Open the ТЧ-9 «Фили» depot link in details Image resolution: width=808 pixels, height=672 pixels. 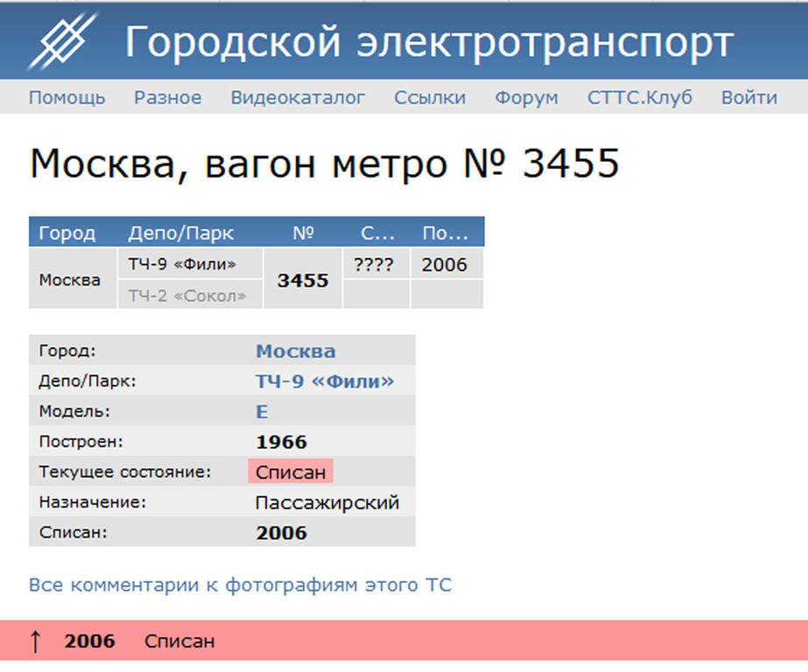tap(325, 381)
